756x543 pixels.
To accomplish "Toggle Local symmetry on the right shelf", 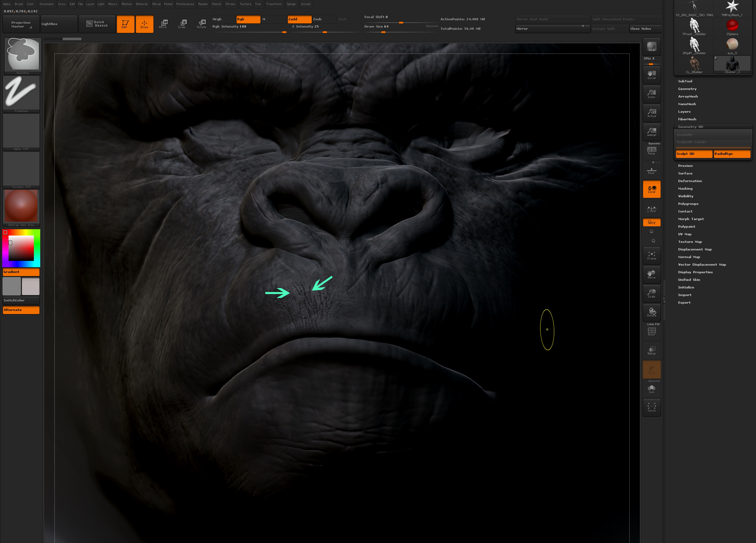I will pos(651,189).
